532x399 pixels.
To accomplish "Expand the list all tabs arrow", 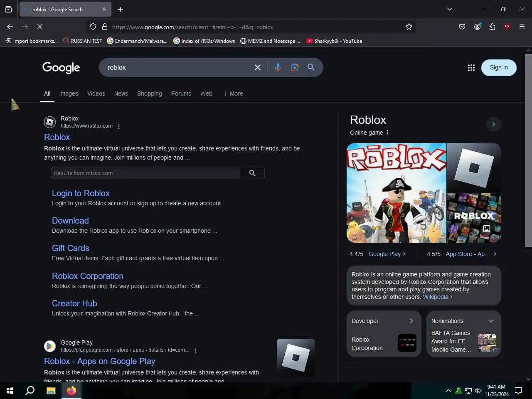I will 449,9.
